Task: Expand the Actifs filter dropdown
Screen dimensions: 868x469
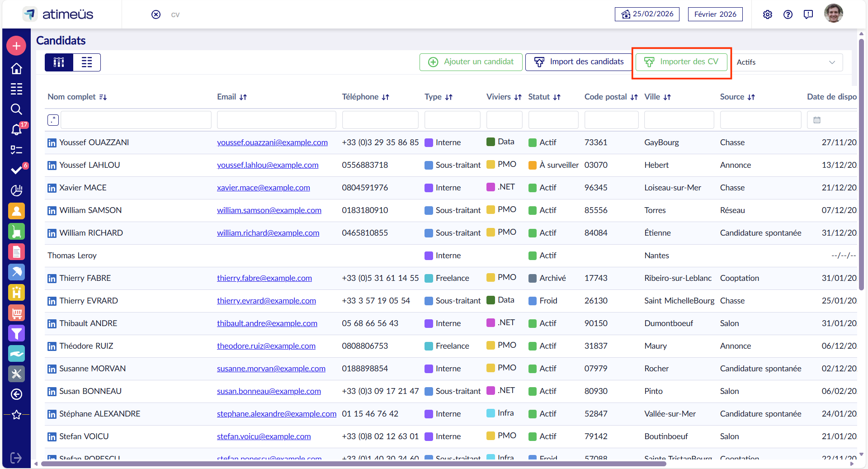Action: (x=786, y=62)
